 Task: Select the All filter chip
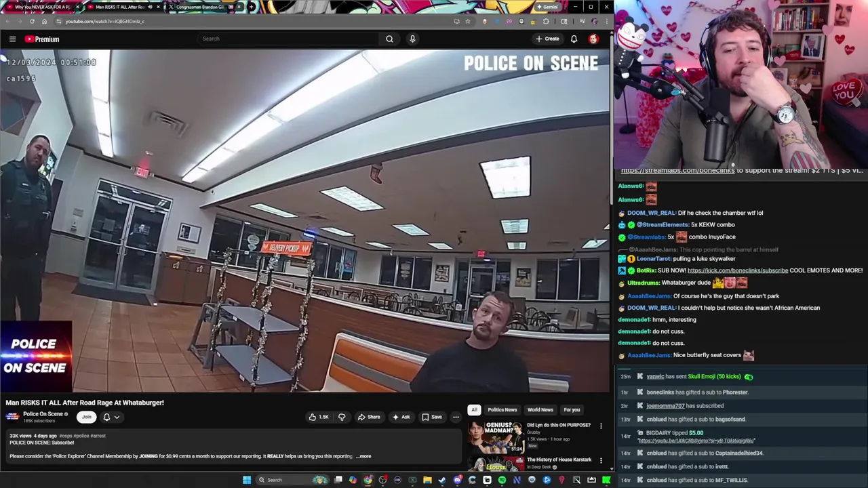click(474, 409)
